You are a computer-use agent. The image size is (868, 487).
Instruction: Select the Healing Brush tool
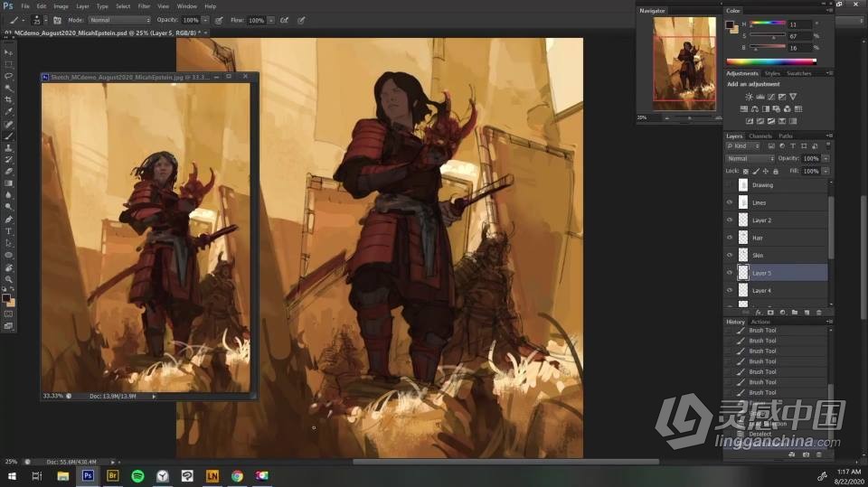[8, 125]
